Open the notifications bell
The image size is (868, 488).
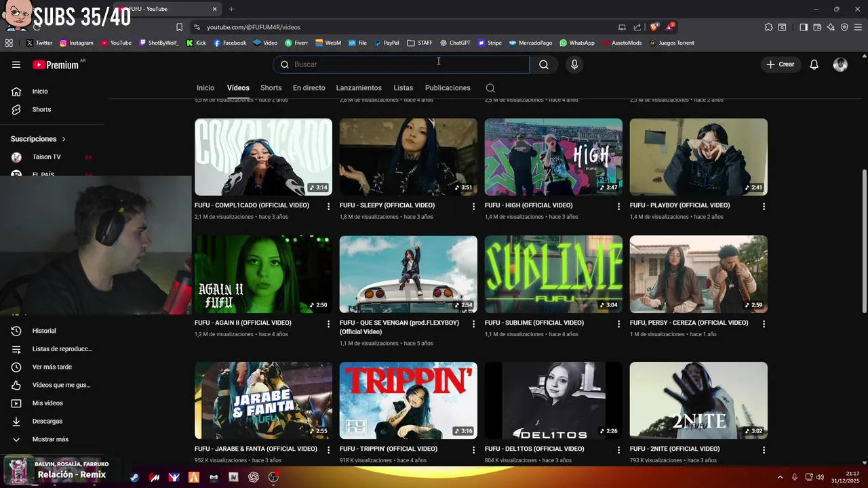coord(814,64)
